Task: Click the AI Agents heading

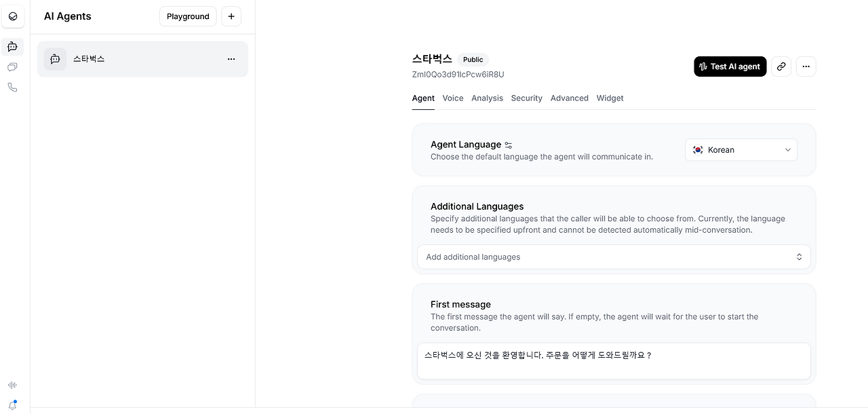Action: pos(68,16)
